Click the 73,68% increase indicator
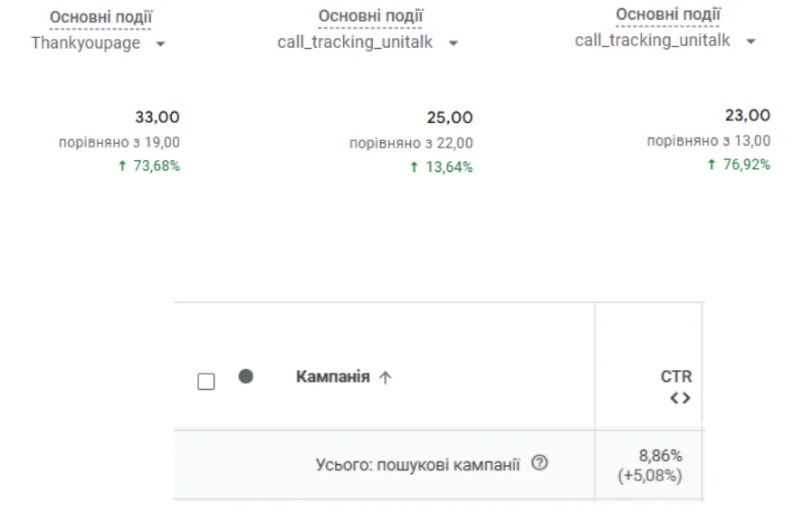 148,166
